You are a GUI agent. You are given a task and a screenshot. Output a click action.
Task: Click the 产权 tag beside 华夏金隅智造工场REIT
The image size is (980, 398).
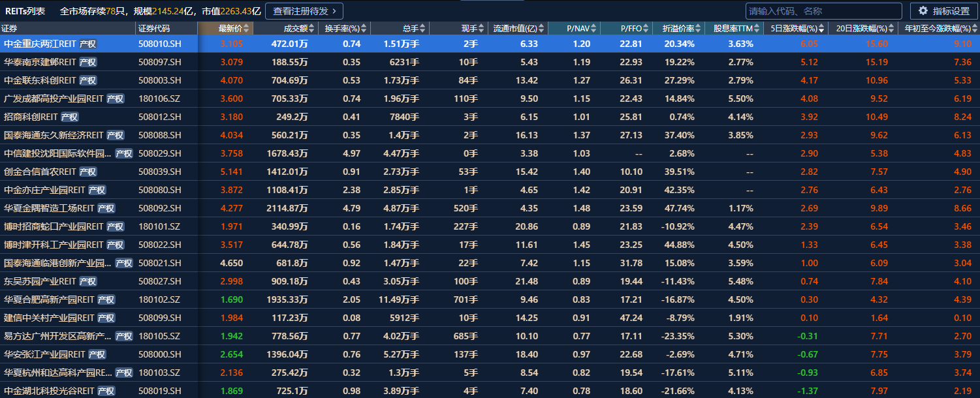106,208
